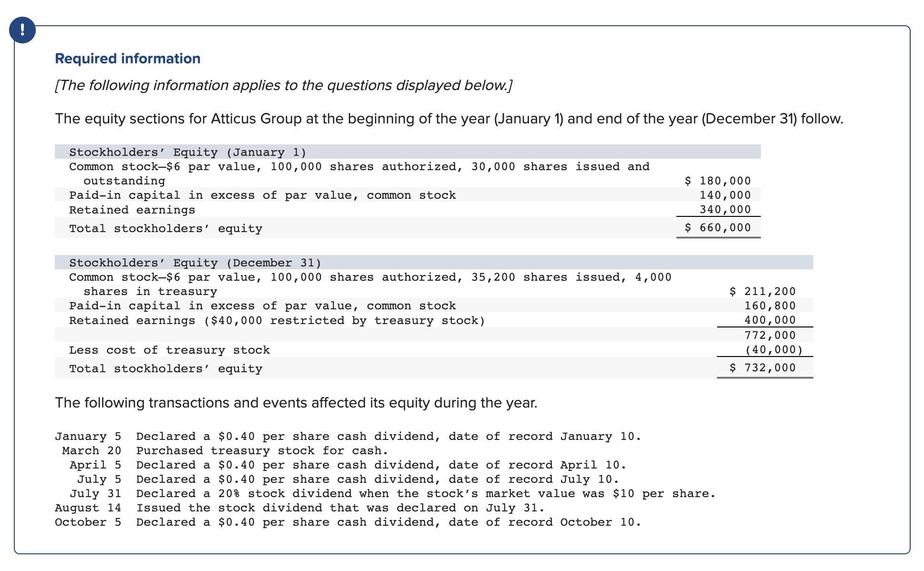Click the Stockholders' Equity (December 31) header
The width and height of the screenshot is (924, 571).
pos(195,263)
